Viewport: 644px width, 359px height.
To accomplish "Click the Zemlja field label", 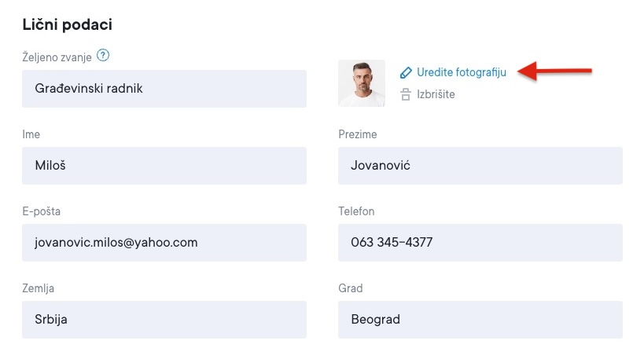I will pos(39,288).
